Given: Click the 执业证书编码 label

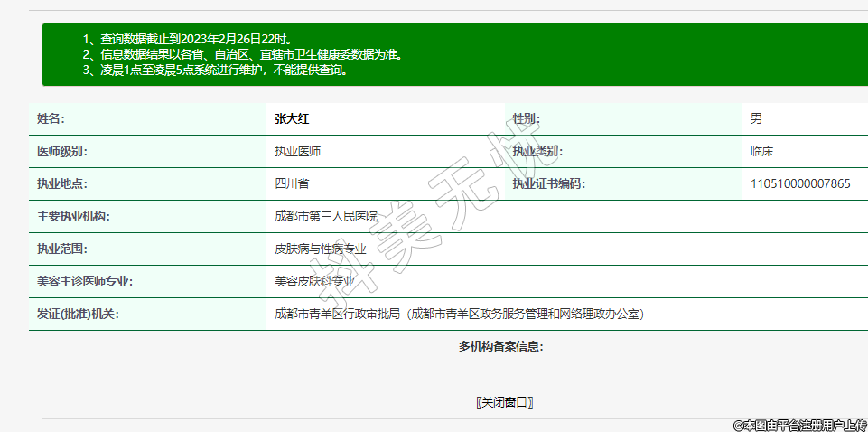Looking at the screenshot, I should (x=549, y=183).
